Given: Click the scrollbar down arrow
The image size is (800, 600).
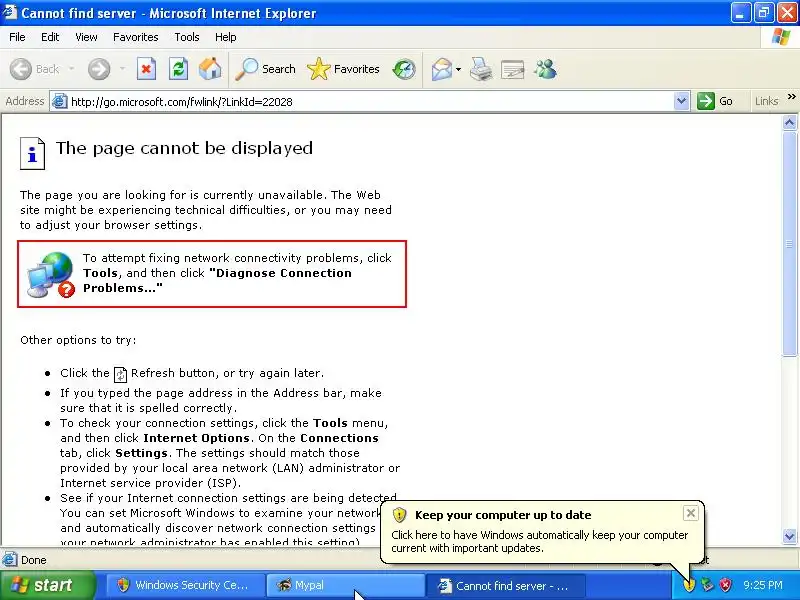Looking at the screenshot, I should [x=789, y=536].
